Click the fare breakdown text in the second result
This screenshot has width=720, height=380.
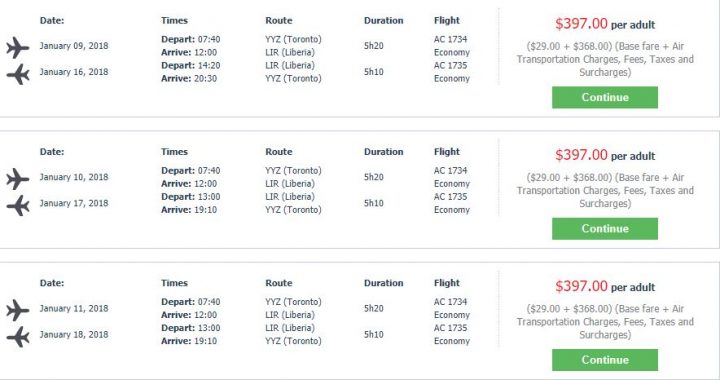coord(605,190)
